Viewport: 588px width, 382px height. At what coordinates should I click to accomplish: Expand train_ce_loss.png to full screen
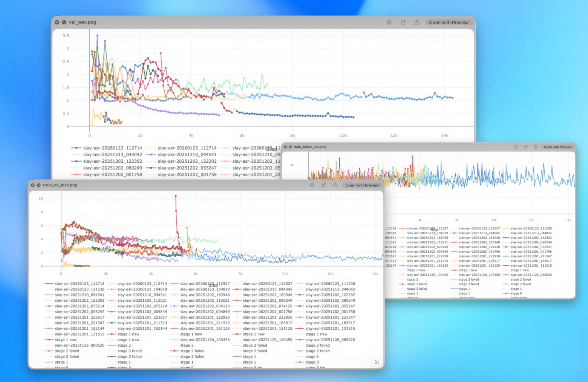coord(39,185)
